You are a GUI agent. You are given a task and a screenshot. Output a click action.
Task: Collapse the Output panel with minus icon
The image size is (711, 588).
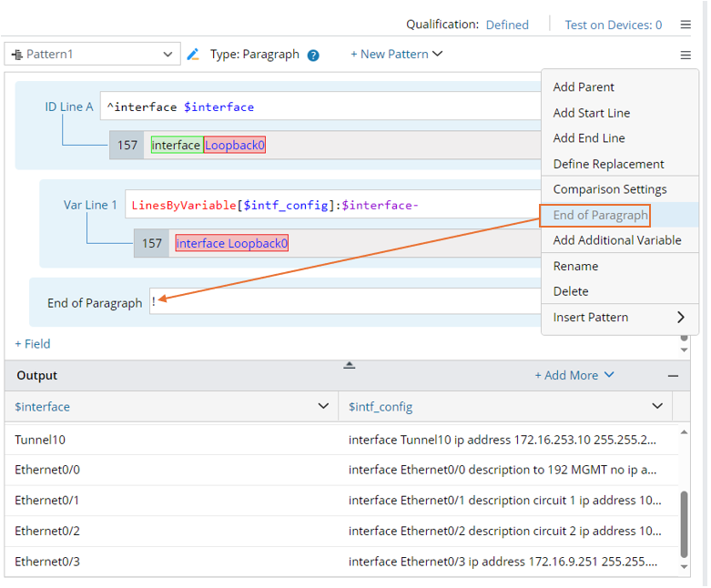(673, 375)
